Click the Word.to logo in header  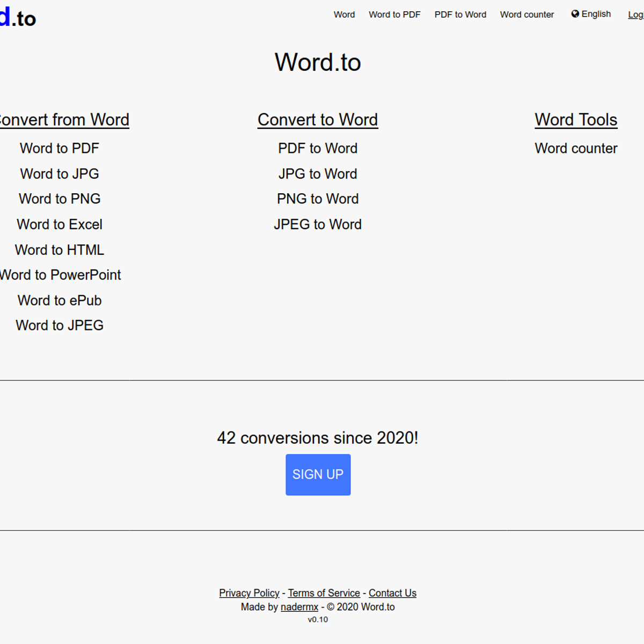18,18
